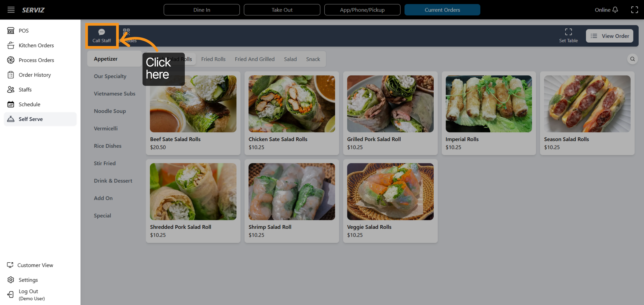Viewport: 644px width, 305px height.
Task: Open the Set Table screen
Action: point(568,35)
